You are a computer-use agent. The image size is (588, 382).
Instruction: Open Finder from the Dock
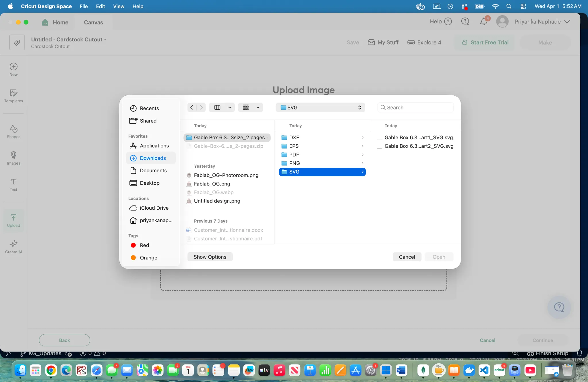click(20, 370)
